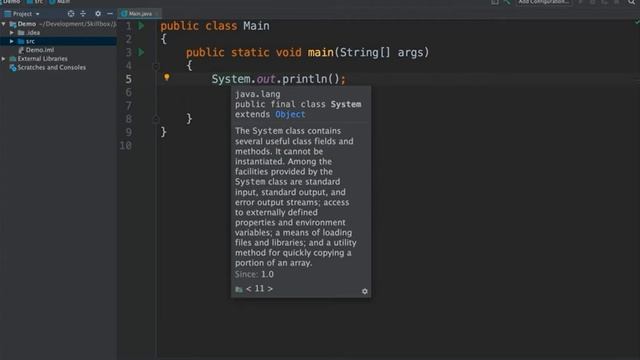Toggle the fold marker on line 8

(156, 119)
